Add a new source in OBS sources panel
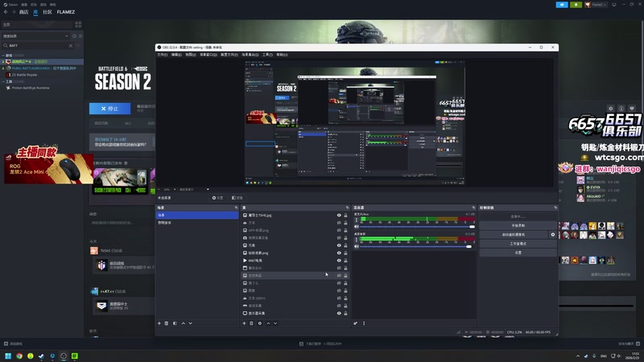Viewport: 644px width, 362px height. [x=244, y=323]
